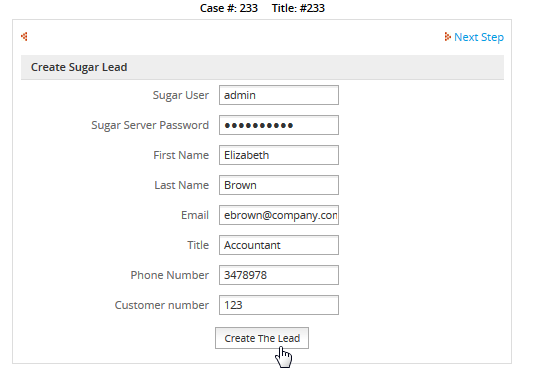
Task: Click the Sugar Server Password label
Action: (x=150, y=125)
